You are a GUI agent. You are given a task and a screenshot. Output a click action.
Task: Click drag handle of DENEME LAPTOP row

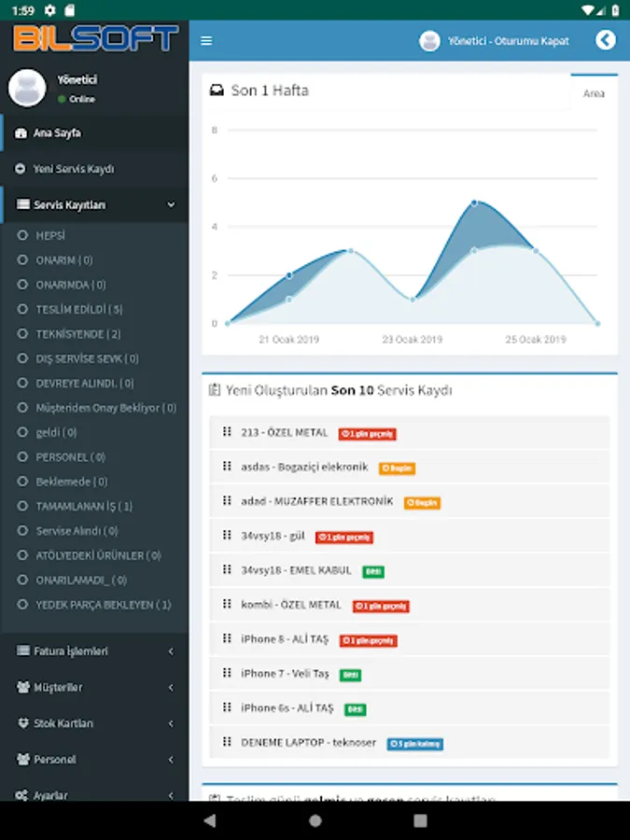[x=227, y=741]
